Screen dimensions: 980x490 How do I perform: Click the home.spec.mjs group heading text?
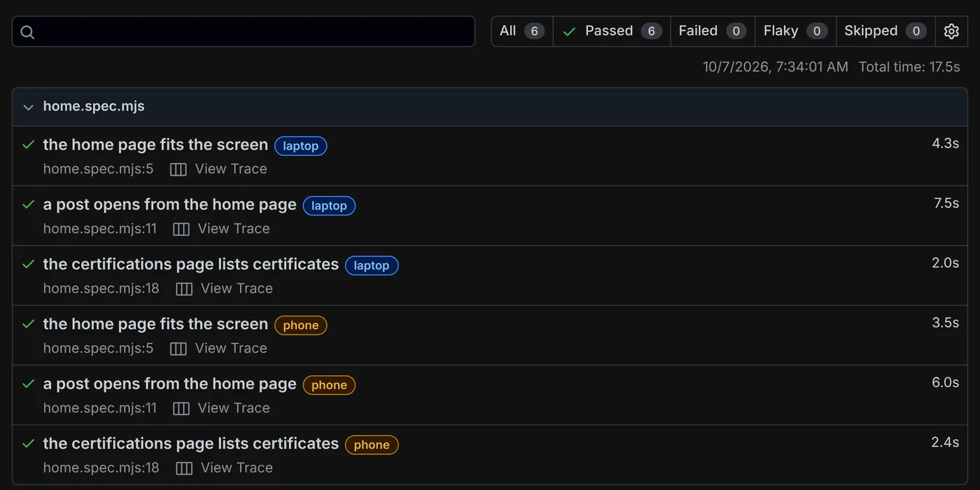(x=94, y=106)
